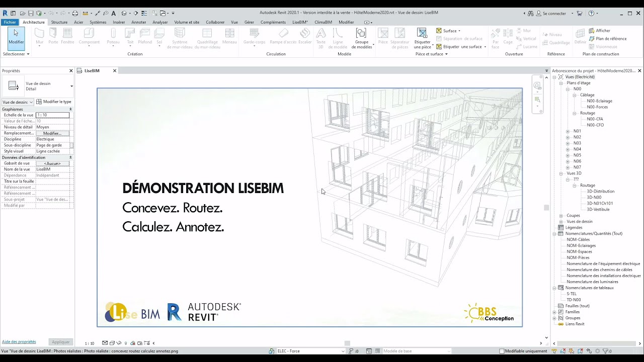Image resolution: width=644 pixels, height=362 pixels.
Task: Expand the N07 tree node
Action: 568,167
